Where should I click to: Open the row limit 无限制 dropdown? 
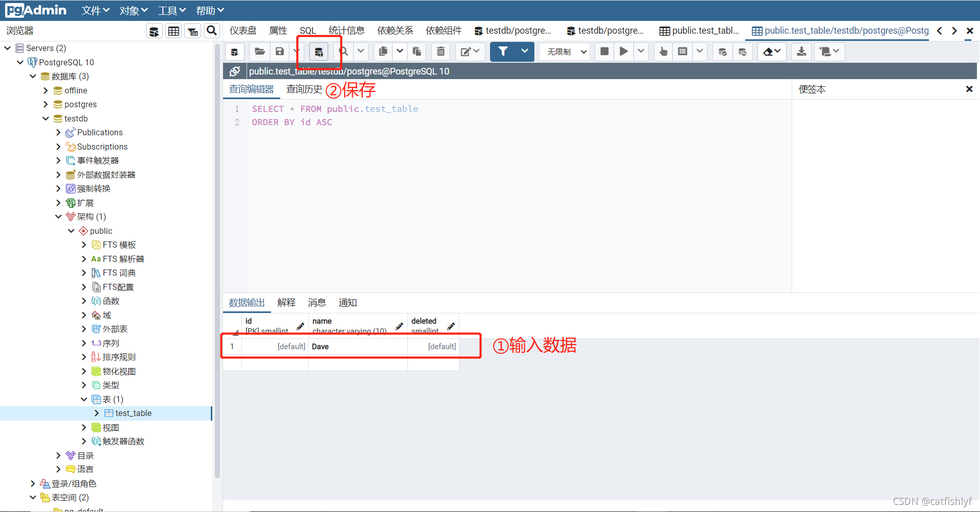click(x=565, y=52)
